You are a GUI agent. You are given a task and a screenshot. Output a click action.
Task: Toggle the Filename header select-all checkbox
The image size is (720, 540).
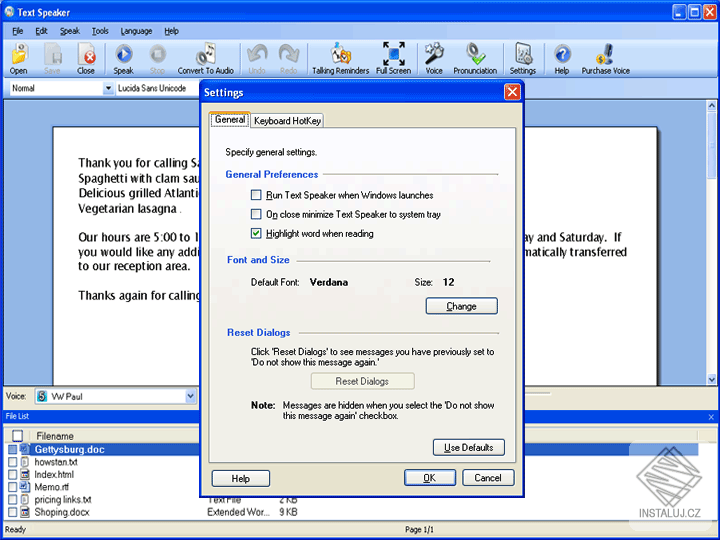point(17,436)
